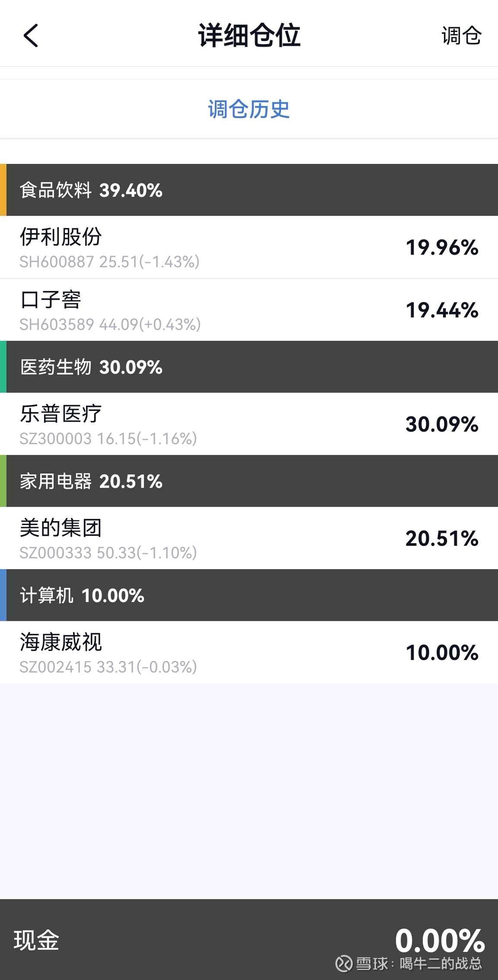Select the 计算机 10.00% sector header
This screenshot has height=980, width=498.
tap(82, 596)
